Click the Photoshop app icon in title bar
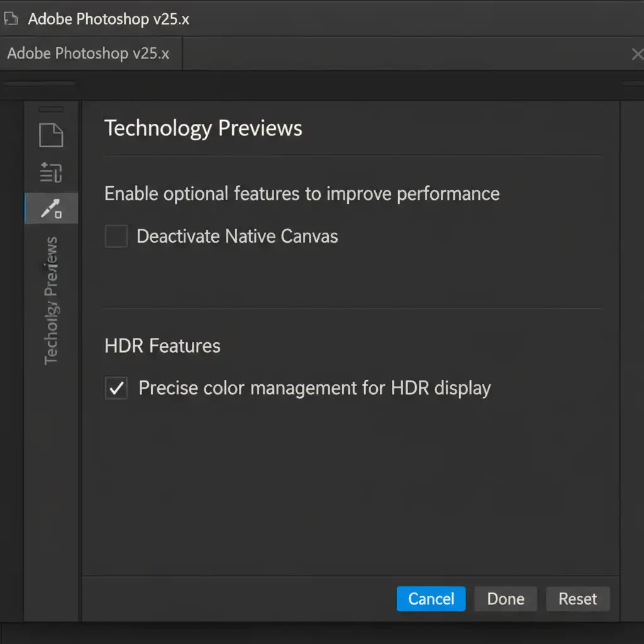The width and height of the screenshot is (644, 644). [x=11, y=19]
